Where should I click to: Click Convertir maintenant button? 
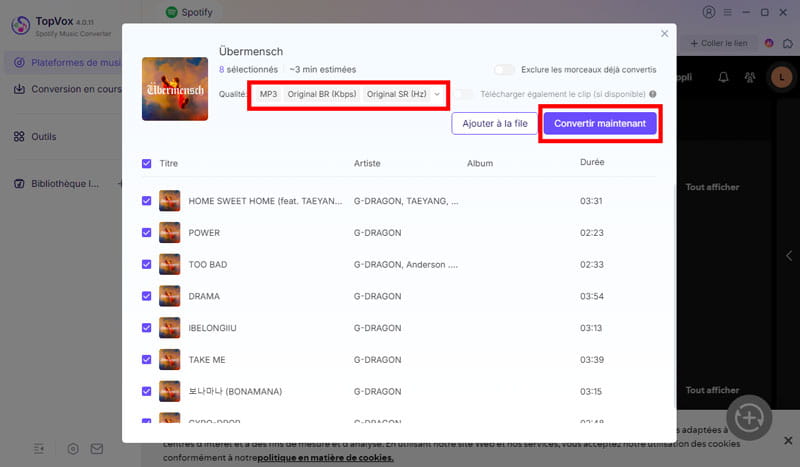coord(600,124)
